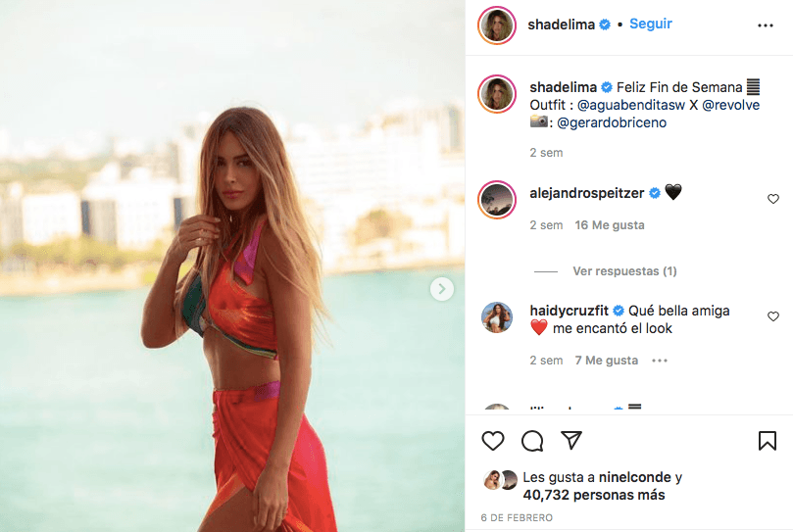Viewport: 793px width, 532px height.
Task: Open the three-dot post options menu
Action: click(x=766, y=25)
